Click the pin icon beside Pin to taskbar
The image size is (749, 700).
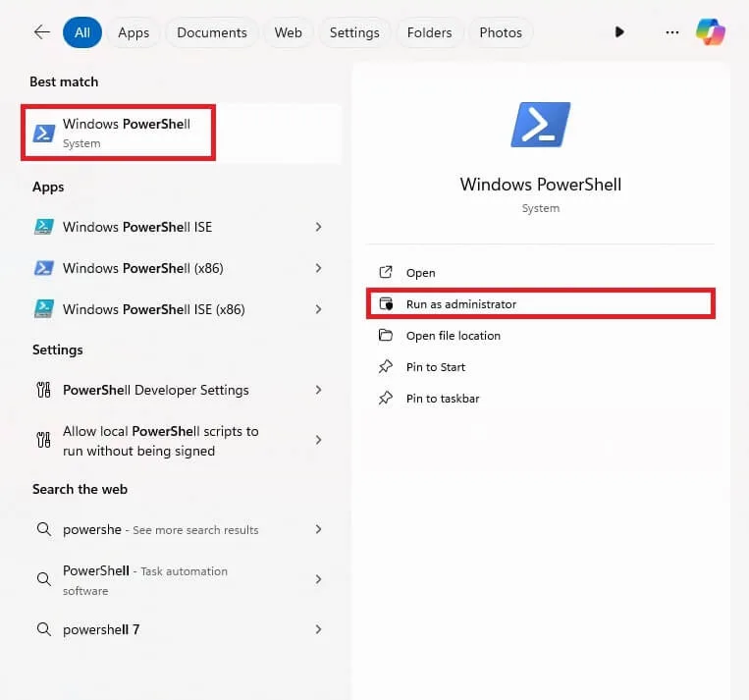pos(386,398)
